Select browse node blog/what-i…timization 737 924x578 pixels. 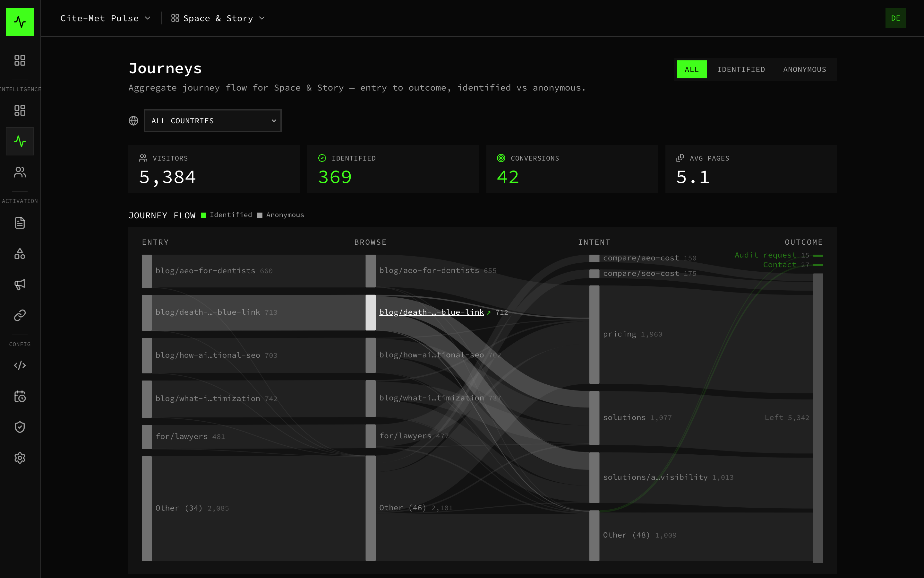tap(370, 398)
